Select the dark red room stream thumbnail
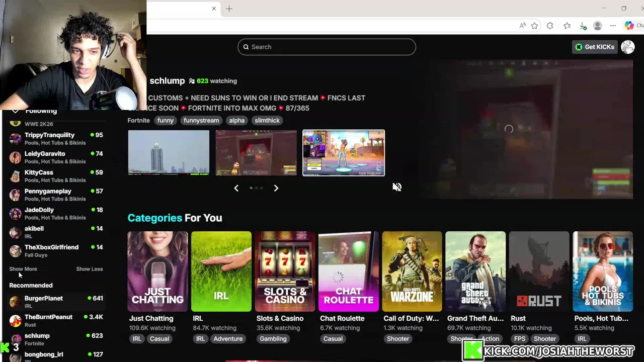Image resolution: width=644 pixels, height=362 pixels. tap(256, 153)
